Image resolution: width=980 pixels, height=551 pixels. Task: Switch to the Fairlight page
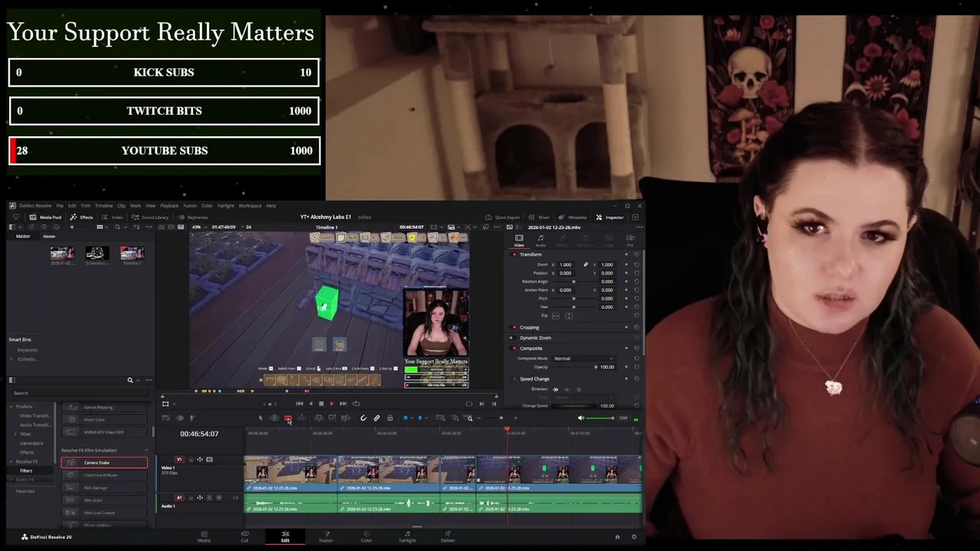click(x=407, y=536)
